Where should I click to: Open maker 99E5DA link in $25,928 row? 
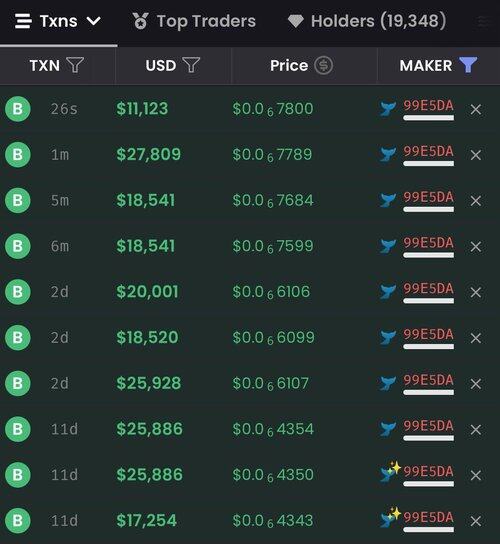click(429, 380)
